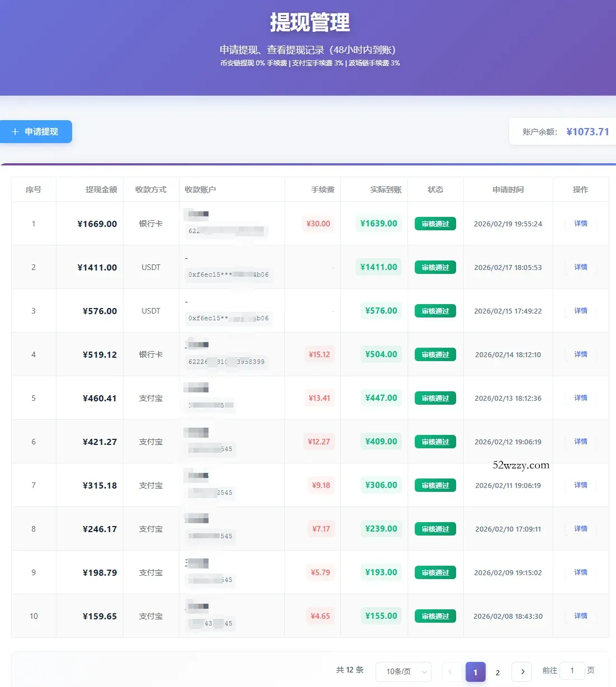Open 详情 for the ¥1669.00 withdrawal
Image resolution: width=616 pixels, height=687 pixels.
click(580, 224)
